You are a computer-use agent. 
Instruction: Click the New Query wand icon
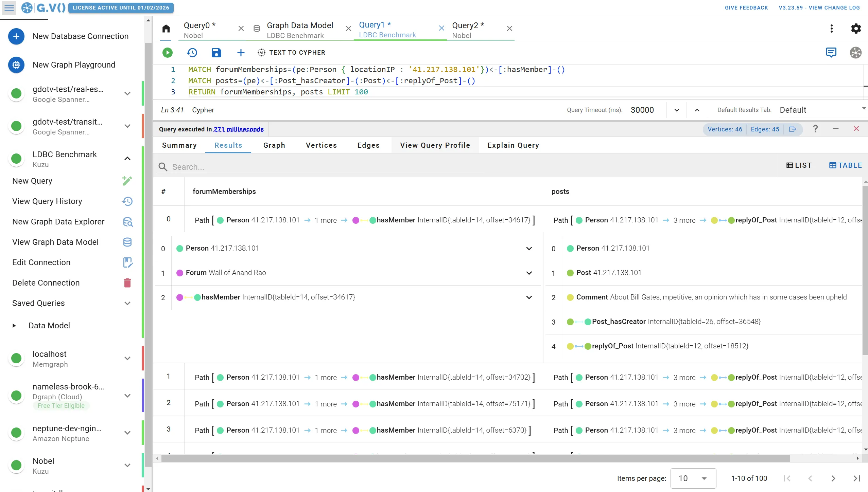127,181
